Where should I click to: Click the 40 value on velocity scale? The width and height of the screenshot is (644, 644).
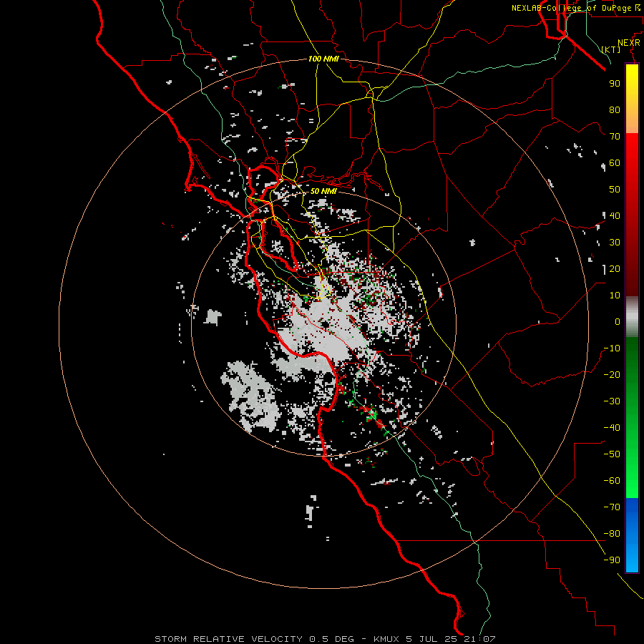(x=615, y=215)
